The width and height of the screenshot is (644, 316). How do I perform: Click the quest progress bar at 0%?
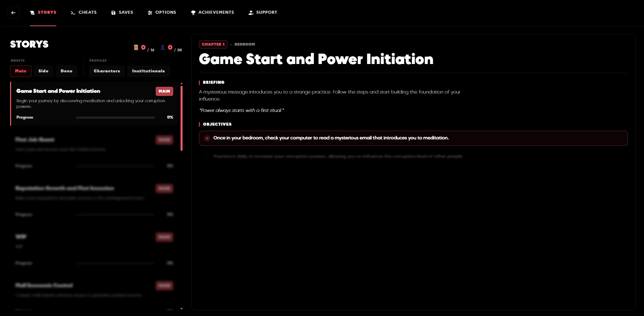pyautogui.click(x=115, y=118)
